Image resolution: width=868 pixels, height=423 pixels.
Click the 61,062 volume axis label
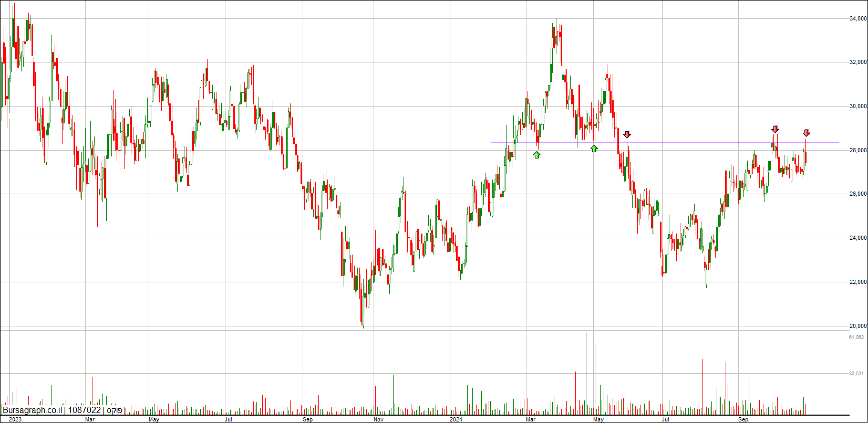pyautogui.click(x=856, y=337)
